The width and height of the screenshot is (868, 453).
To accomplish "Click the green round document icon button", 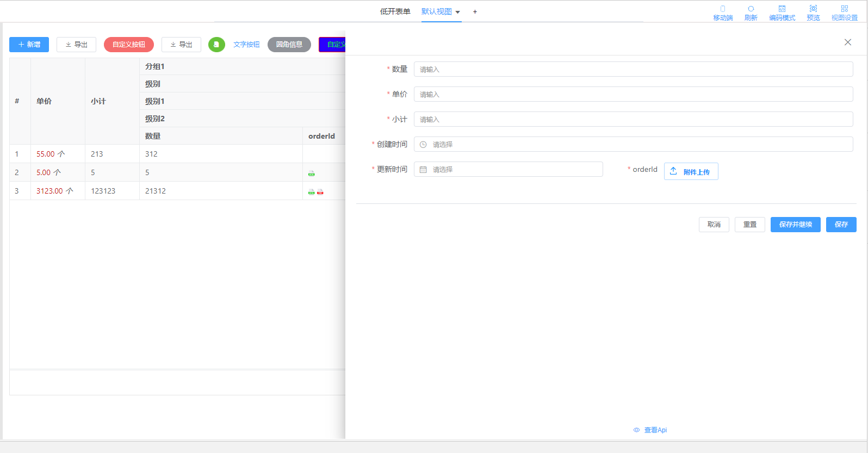I will [216, 45].
